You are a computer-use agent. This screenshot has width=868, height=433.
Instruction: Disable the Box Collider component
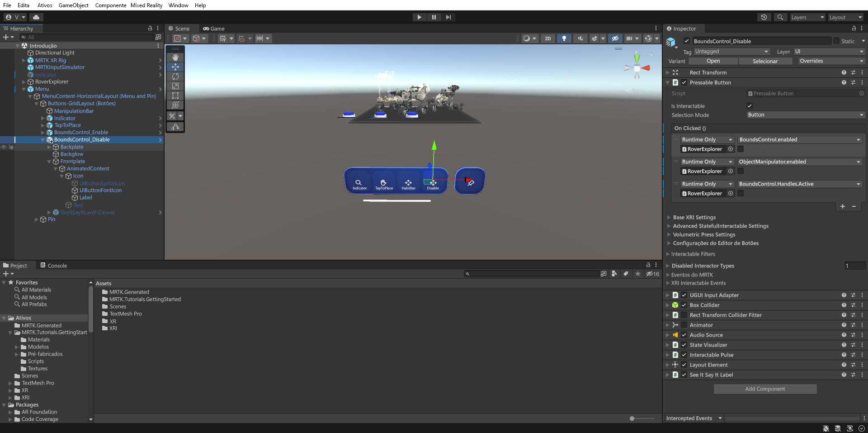(684, 305)
